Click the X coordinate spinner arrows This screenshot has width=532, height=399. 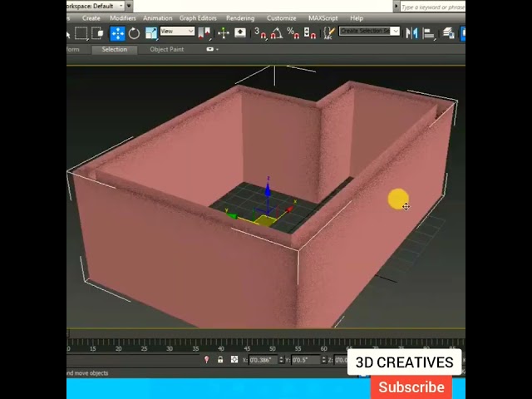pyautogui.click(x=281, y=360)
